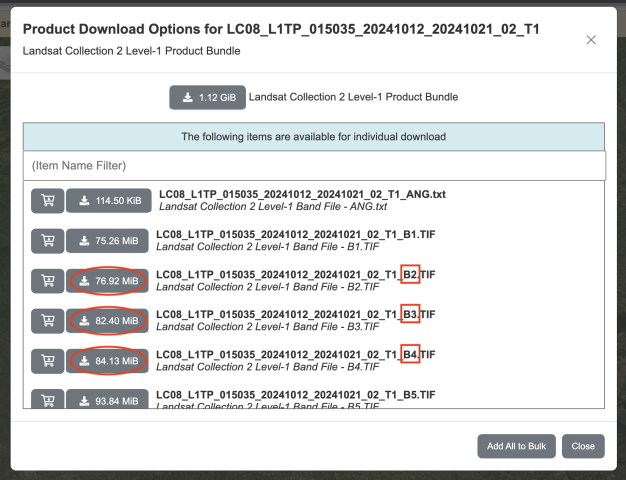The height and width of the screenshot is (480, 626).
Task: Download the 75.26 MiB B1 band
Action: coord(107,241)
